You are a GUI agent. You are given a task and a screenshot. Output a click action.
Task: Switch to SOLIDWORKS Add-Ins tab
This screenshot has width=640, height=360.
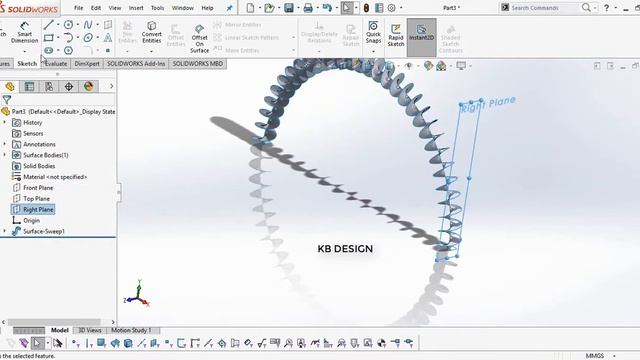coord(136,64)
